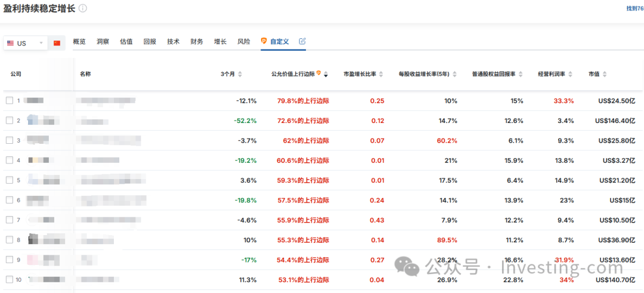644x293 pixels.
Task: Tick the checkbox for row 3
Action: click(10, 141)
